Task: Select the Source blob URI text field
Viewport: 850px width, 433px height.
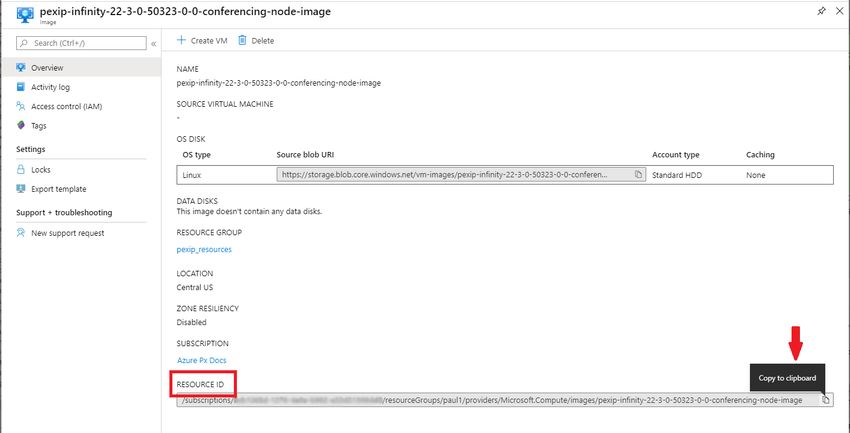Action: coord(461,175)
